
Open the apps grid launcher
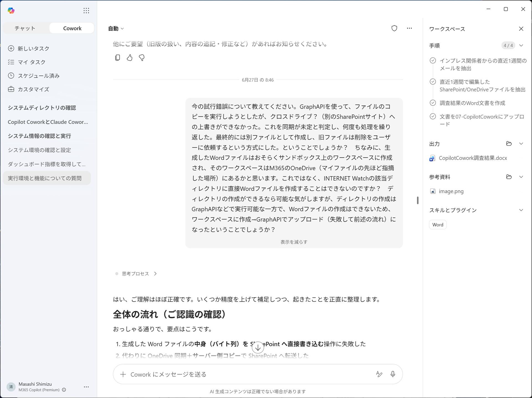tap(86, 11)
